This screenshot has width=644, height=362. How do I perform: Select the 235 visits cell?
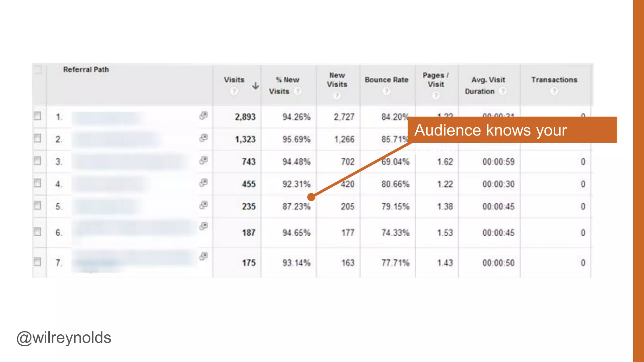[249, 206]
